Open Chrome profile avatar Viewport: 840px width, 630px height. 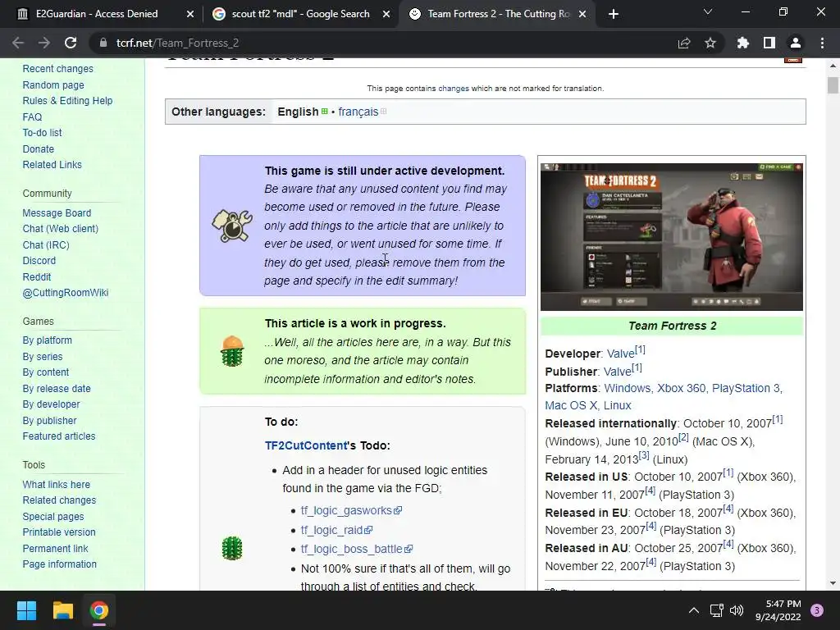click(x=796, y=43)
